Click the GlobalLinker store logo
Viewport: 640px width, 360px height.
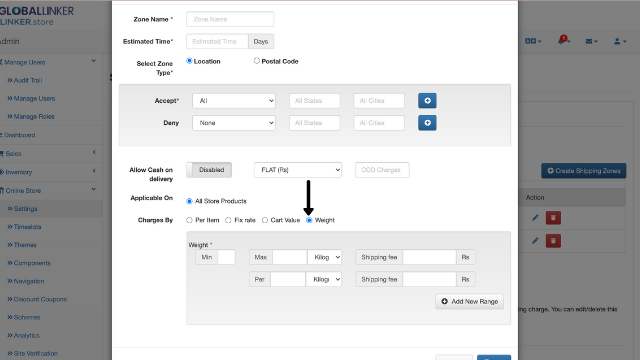click(x=36, y=16)
